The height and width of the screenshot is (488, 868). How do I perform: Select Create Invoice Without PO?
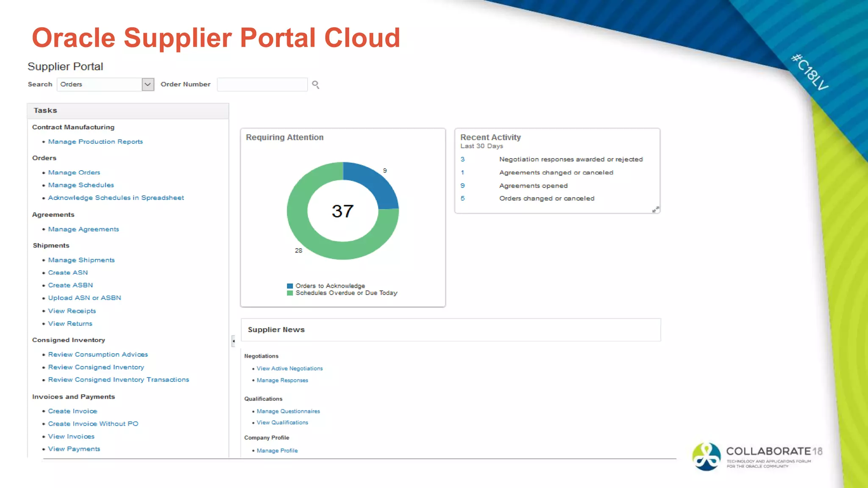click(93, 424)
